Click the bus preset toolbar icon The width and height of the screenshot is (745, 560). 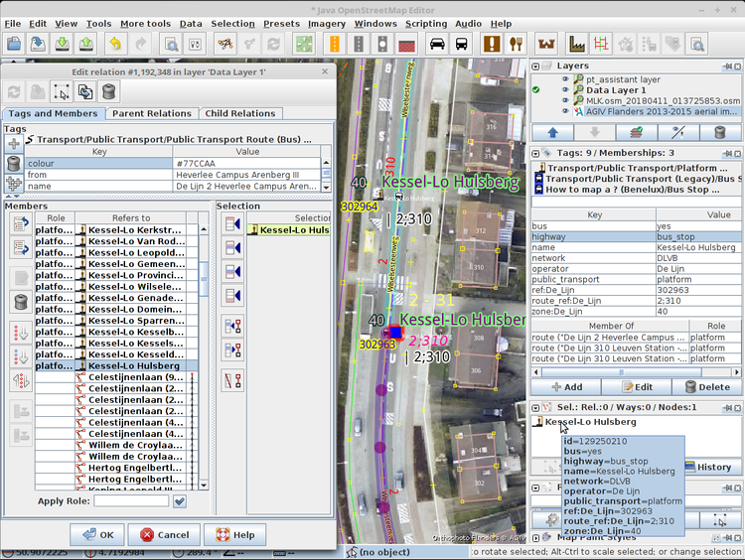click(461, 44)
